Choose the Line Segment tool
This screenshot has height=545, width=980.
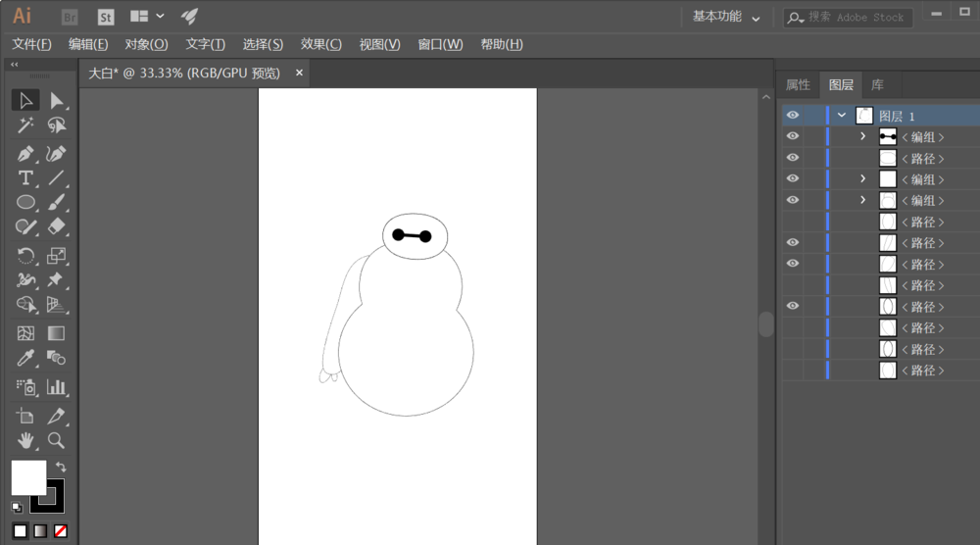(x=56, y=178)
